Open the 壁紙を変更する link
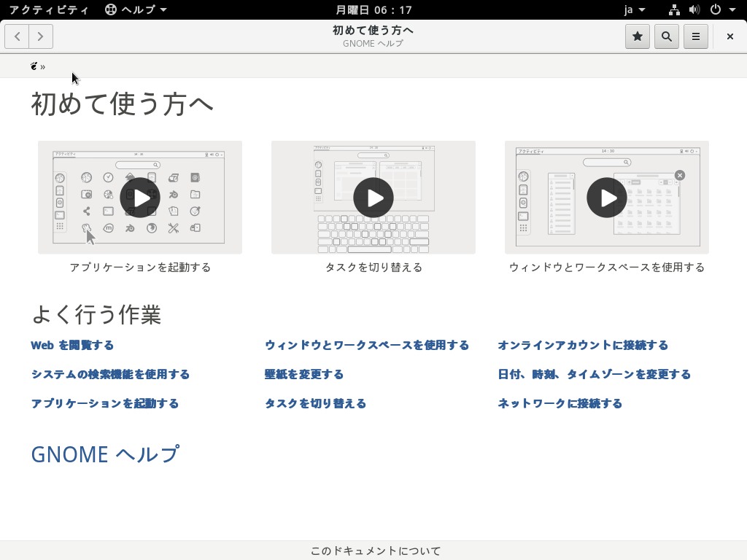This screenshot has width=747, height=560. tap(304, 374)
